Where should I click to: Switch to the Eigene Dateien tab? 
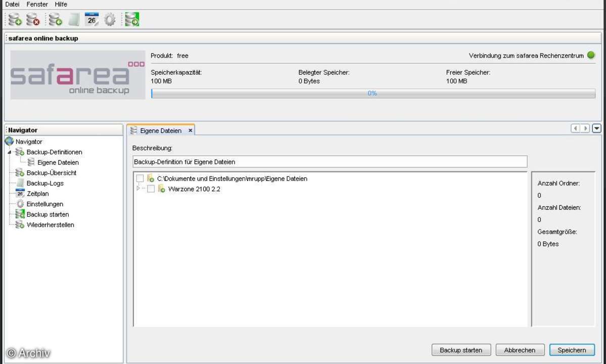tap(161, 130)
